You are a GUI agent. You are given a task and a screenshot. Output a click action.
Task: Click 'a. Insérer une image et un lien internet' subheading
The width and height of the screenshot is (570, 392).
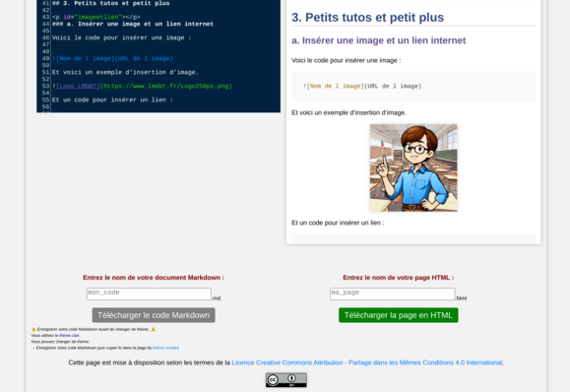tap(378, 40)
